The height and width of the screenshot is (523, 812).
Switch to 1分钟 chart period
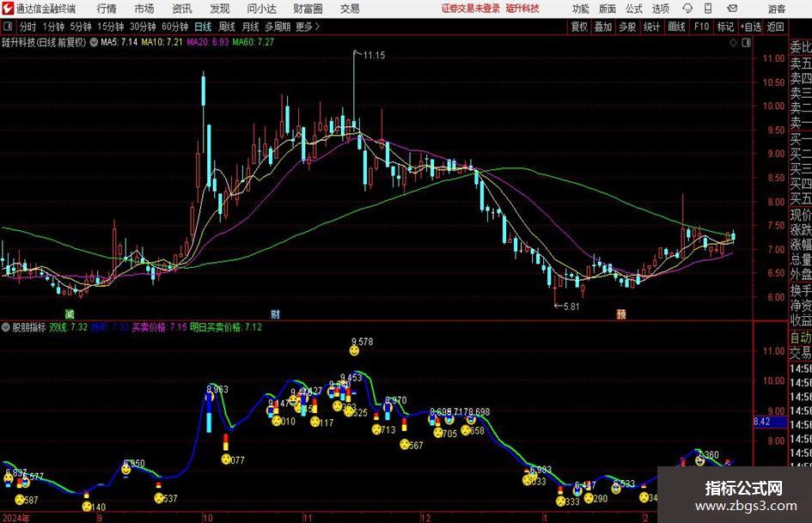pos(52,27)
